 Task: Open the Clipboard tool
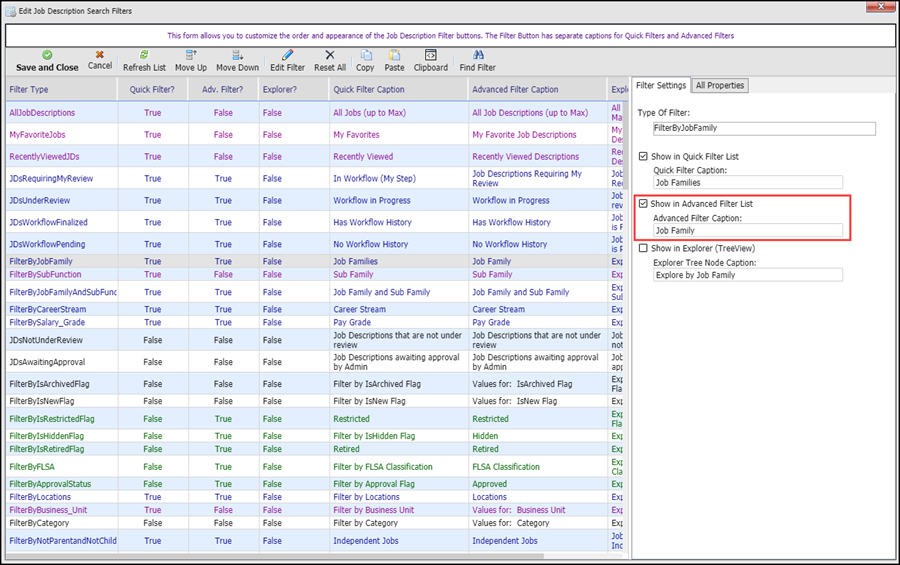click(430, 55)
